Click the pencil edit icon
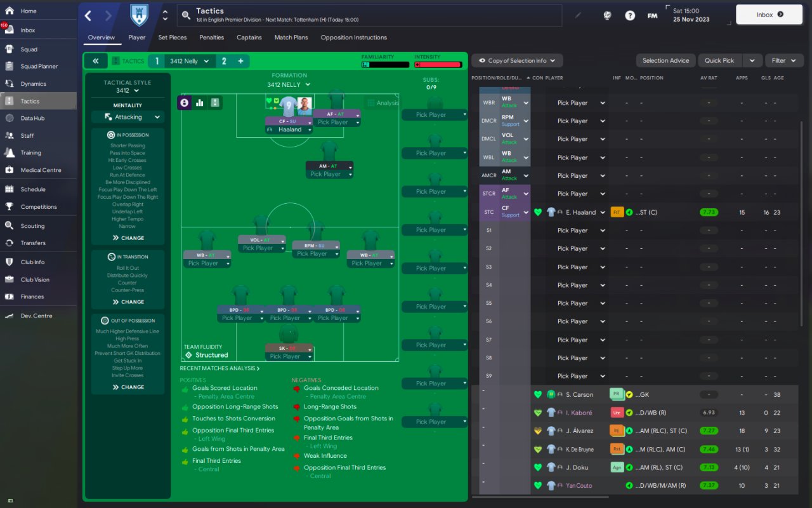The height and width of the screenshot is (508, 812). 578,15
